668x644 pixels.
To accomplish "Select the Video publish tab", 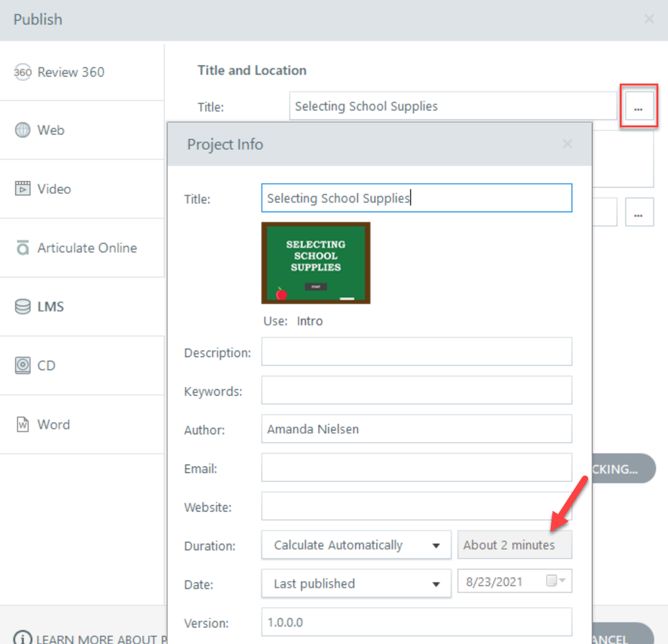I will (82, 189).
